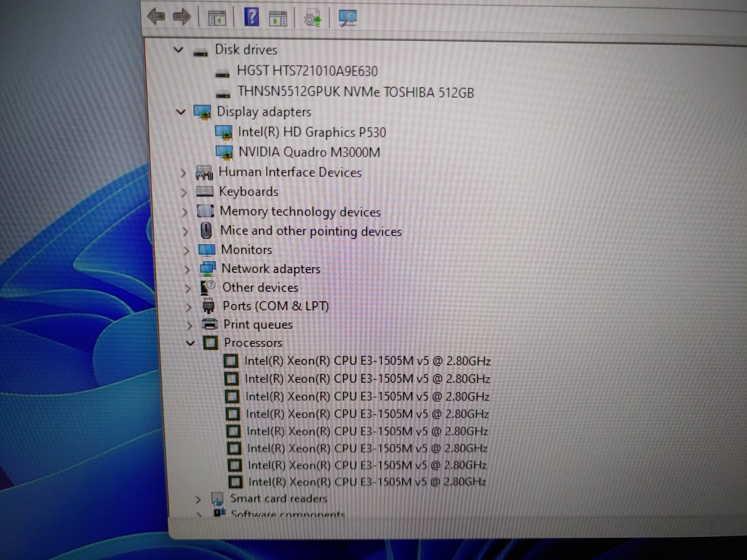Image resolution: width=747 pixels, height=560 pixels.
Task: Open Help with the question mark icon
Action: [252, 17]
